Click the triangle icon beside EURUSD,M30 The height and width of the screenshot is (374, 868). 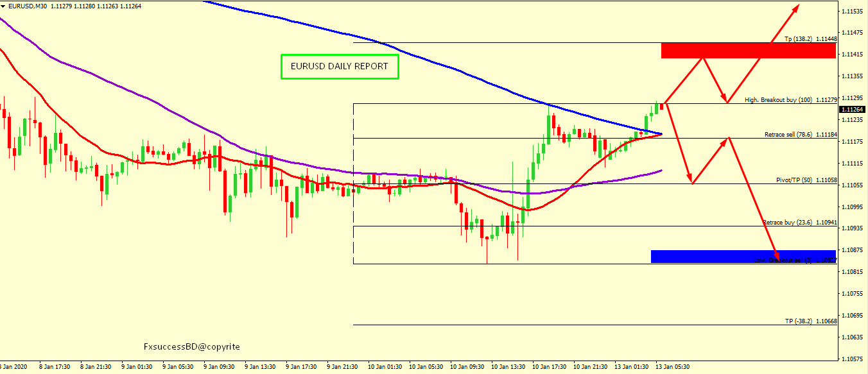tap(4, 6)
